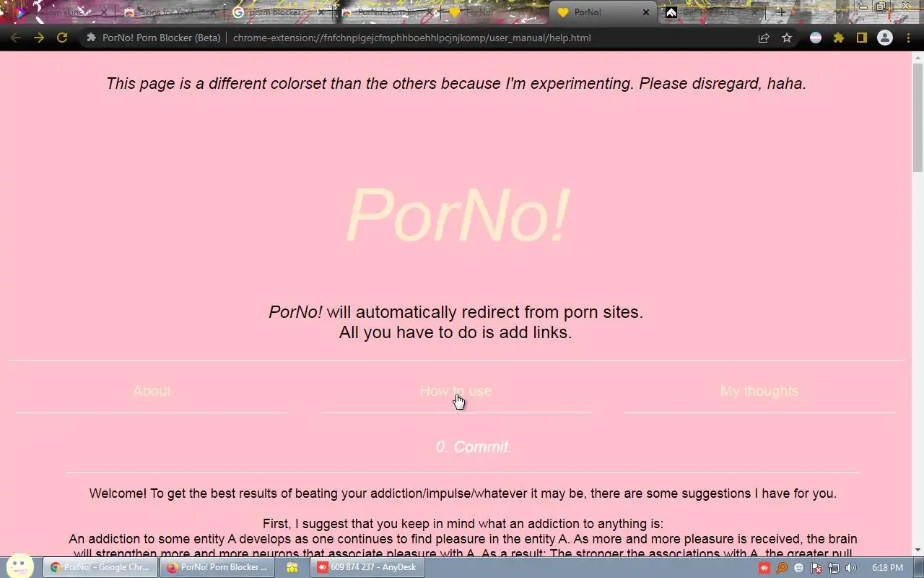Open the volume speaker tray icon
The width and height of the screenshot is (924, 578).
point(851,568)
